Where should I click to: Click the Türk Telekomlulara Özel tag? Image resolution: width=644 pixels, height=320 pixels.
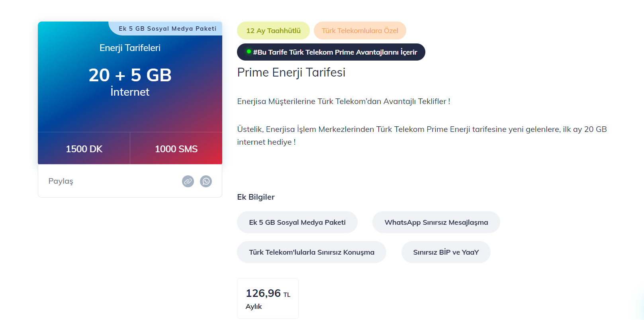pyautogui.click(x=360, y=31)
